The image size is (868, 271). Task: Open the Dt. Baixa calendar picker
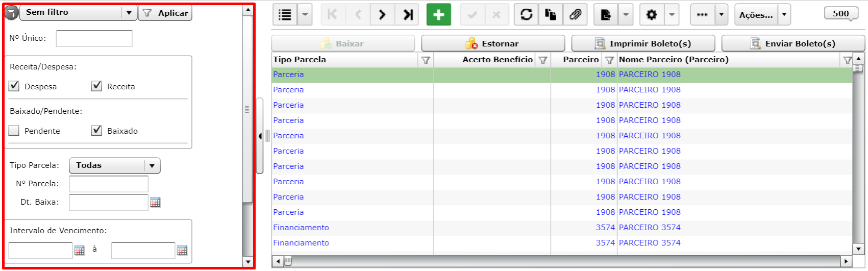tap(155, 203)
